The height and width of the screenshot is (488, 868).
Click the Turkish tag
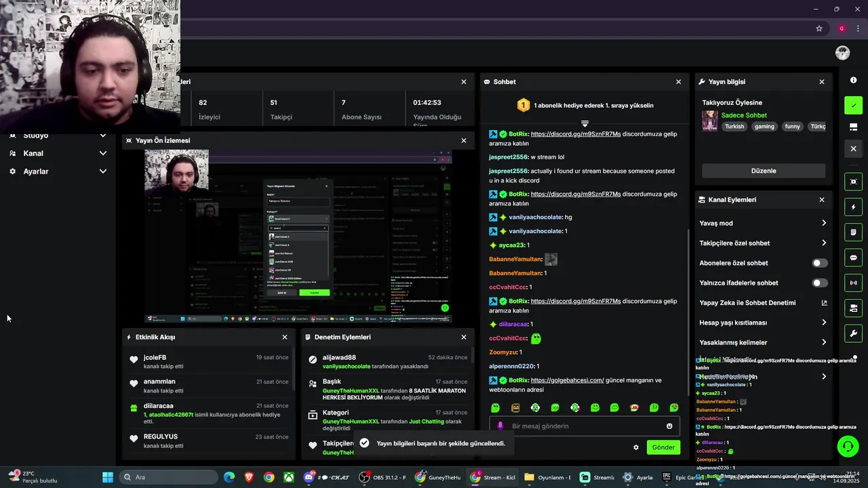734,127
